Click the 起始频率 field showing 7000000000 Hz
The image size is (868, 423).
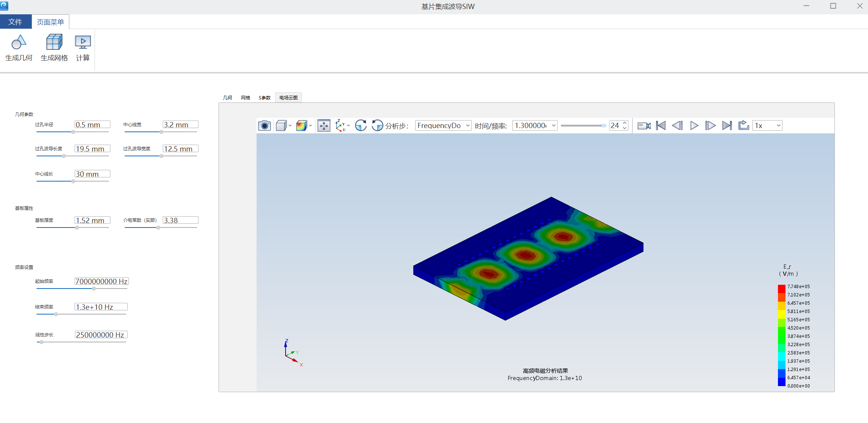pos(102,281)
